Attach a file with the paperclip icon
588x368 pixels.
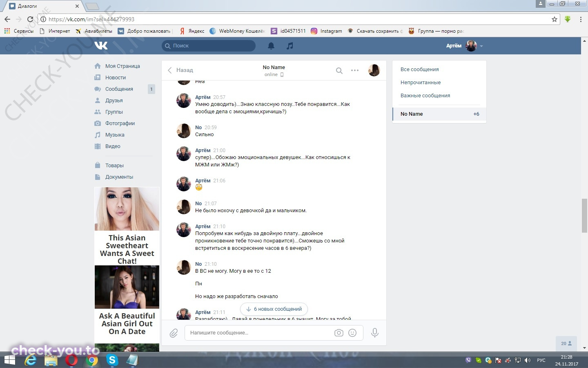click(174, 333)
